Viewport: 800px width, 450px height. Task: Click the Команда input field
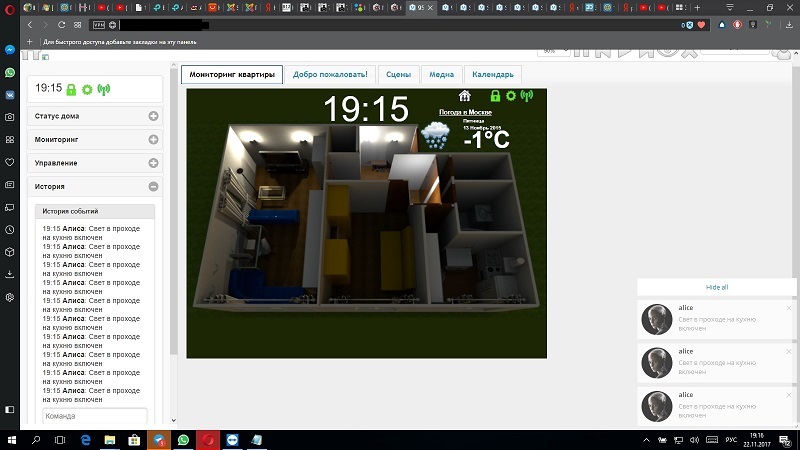click(x=95, y=416)
